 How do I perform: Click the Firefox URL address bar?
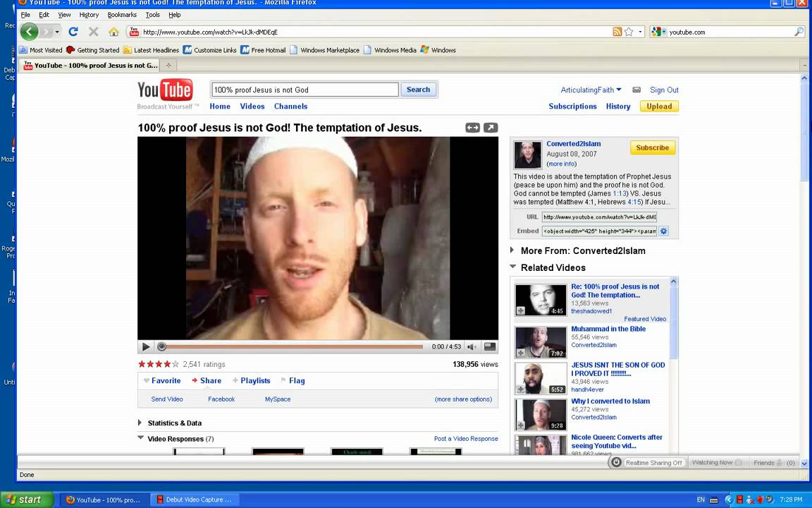click(376, 32)
